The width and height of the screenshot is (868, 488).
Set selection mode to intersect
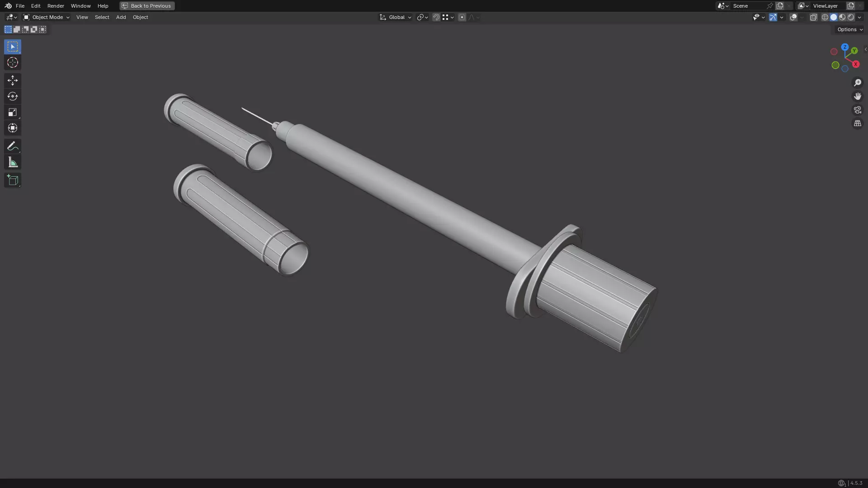click(x=42, y=29)
